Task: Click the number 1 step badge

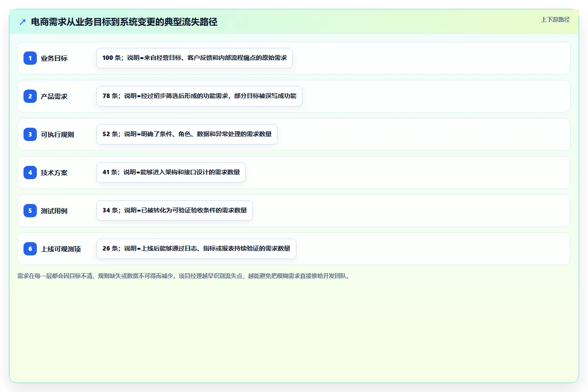Action: point(30,58)
